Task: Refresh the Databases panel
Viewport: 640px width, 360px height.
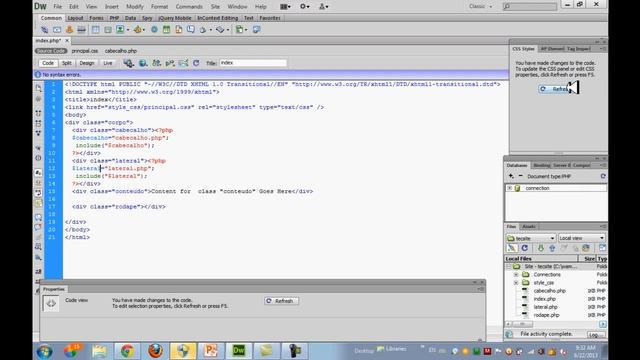Action: pos(603,176)
